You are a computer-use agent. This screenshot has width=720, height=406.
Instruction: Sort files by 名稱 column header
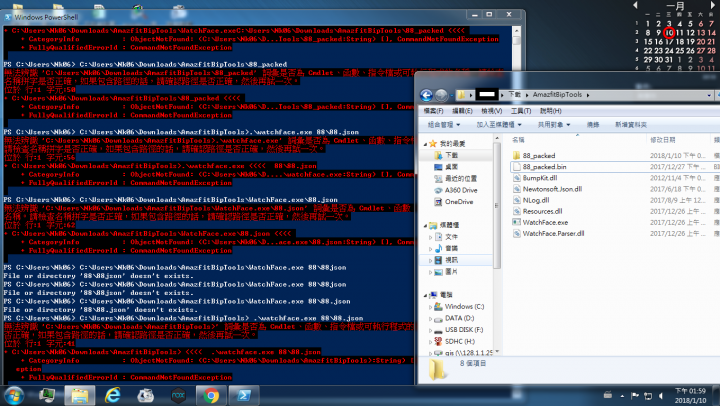pyautogui.click(x=518, y=140)
